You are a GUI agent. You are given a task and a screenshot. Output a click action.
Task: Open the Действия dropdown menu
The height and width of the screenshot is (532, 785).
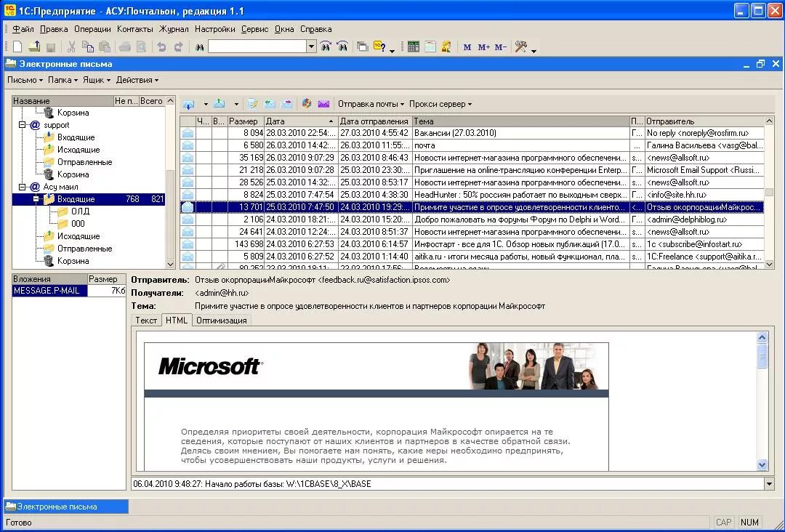pos(137,80)
